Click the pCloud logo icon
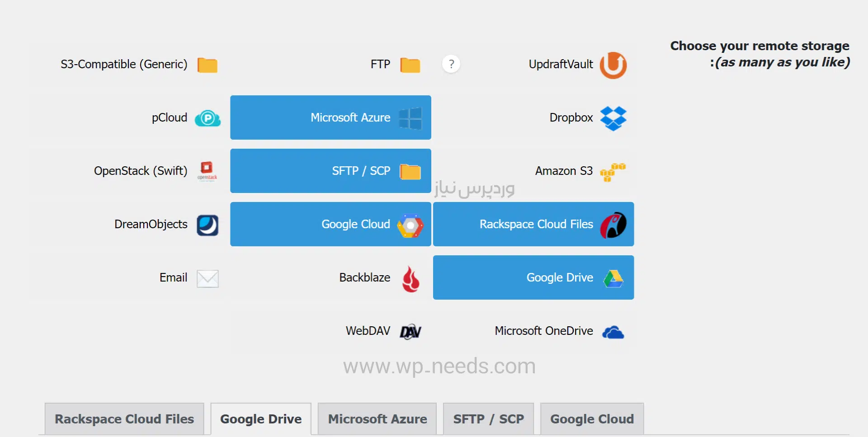This screenshot has height=437, width=868. click(x=208, y=118)
